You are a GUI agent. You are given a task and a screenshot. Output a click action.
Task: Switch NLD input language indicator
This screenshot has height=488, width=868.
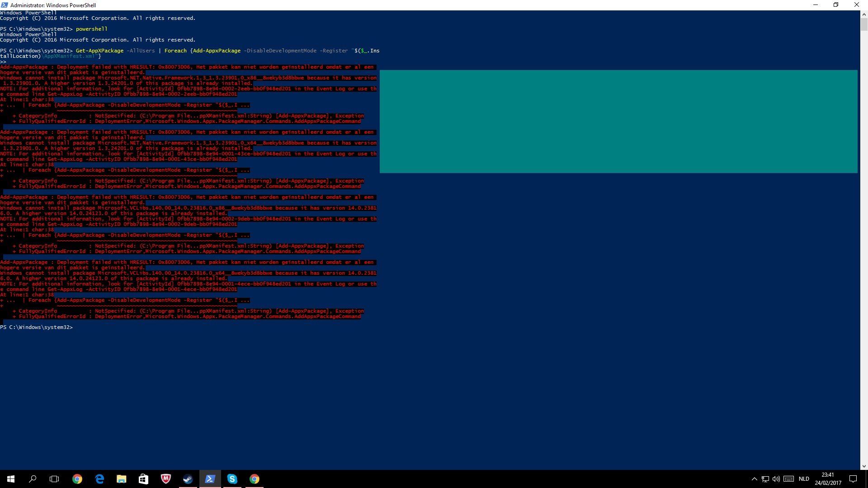point(804,479)
